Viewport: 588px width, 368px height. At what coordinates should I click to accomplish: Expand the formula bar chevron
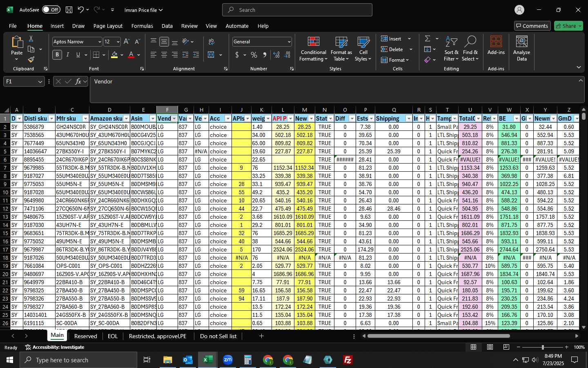[581, 81]
